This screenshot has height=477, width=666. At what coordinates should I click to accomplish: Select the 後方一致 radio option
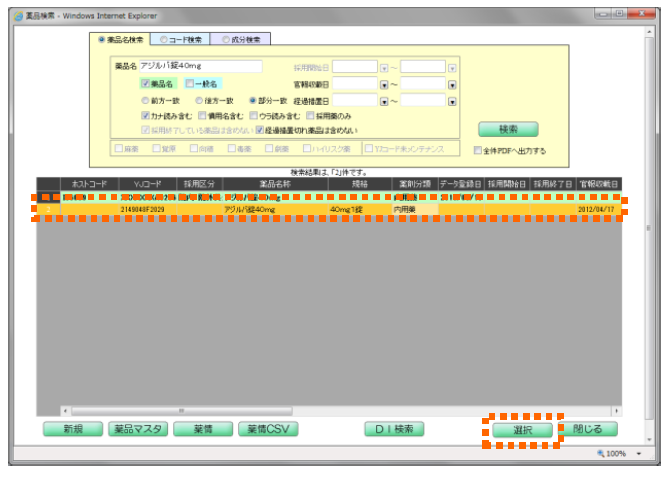(x=199, y=101)
